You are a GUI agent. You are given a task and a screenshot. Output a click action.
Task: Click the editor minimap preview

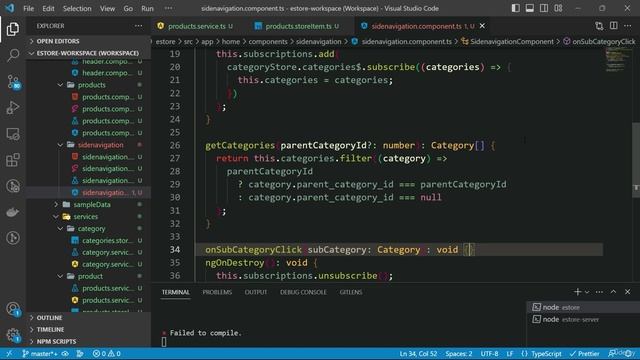point(618,60)
